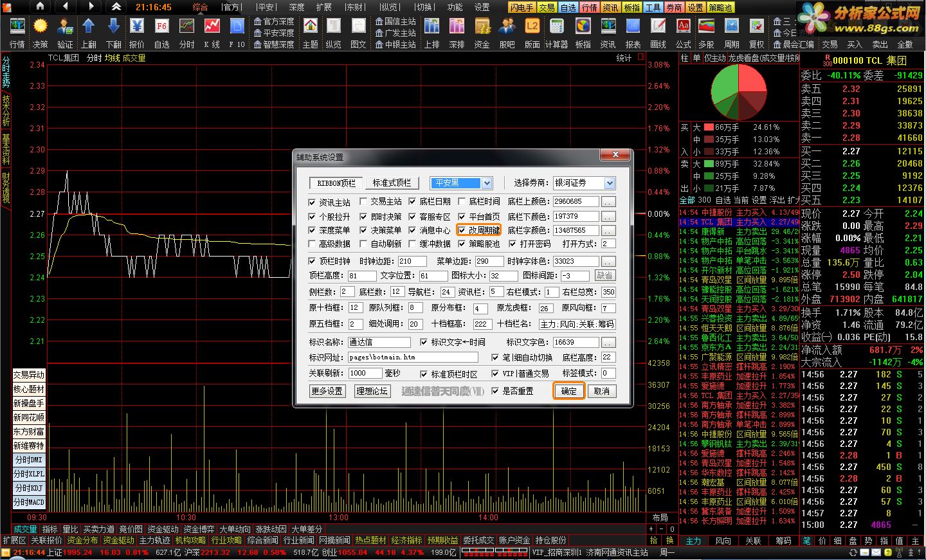The width and height of the screenshot is (926, 560).
Task: Click the 下翻 down-arrow icon
Action: tap(113, 33)
